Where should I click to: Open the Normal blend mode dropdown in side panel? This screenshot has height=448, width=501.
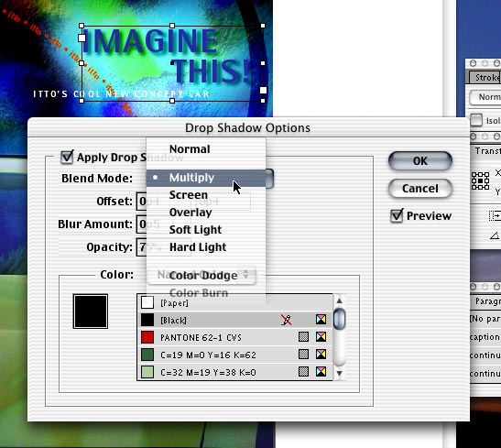(485, 97)
